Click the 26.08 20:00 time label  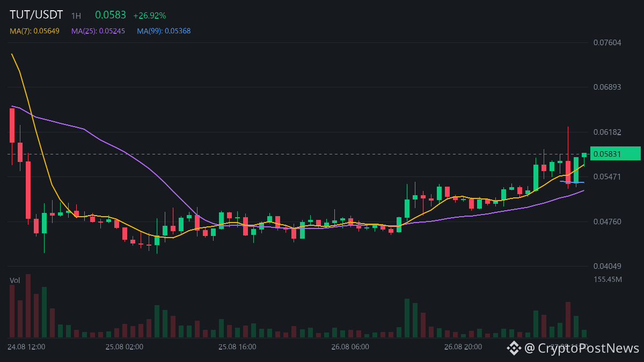point(463,347)
